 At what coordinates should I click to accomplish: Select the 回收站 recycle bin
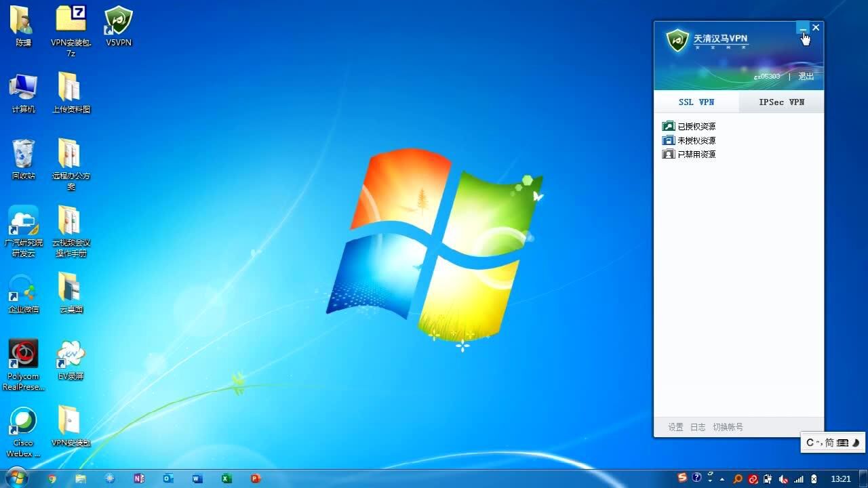[24, 160]
